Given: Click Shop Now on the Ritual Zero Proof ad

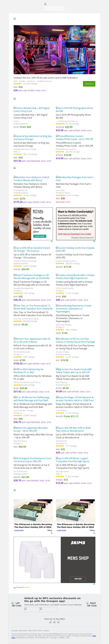Looking at the screenshot, I should 40,236.
